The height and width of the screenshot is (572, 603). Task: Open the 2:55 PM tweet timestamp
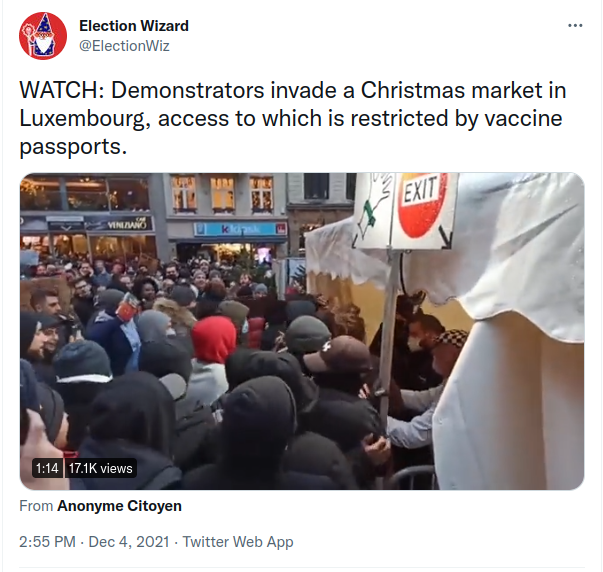point(47,542)
